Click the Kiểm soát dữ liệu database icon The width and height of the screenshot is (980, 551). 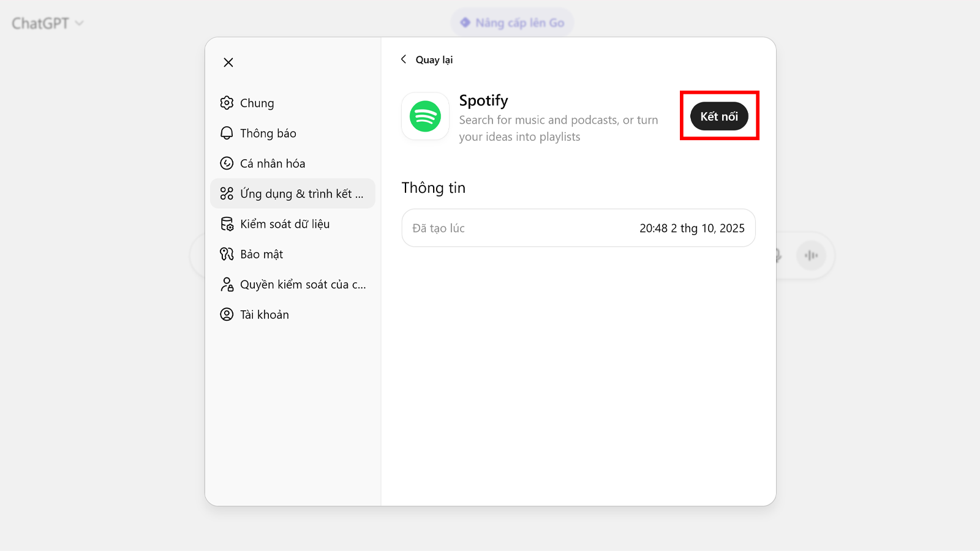pos(227,224)
